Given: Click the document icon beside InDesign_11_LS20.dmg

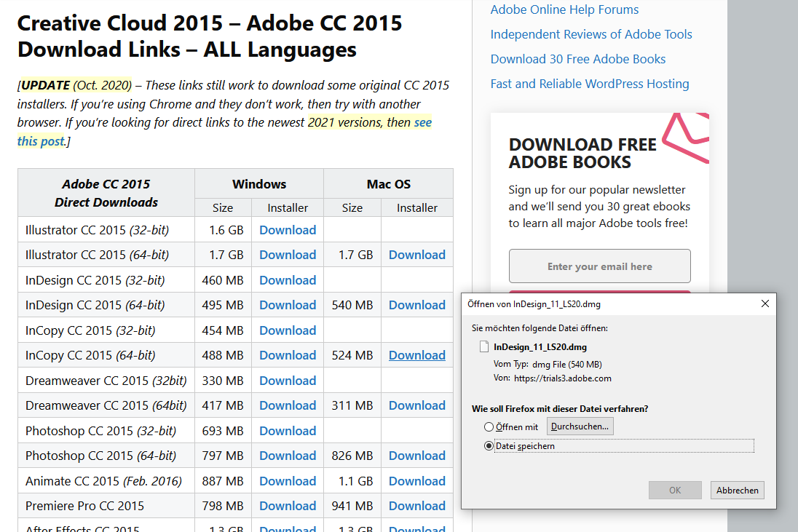Looking at the screenshot, I should coord(483,346).
